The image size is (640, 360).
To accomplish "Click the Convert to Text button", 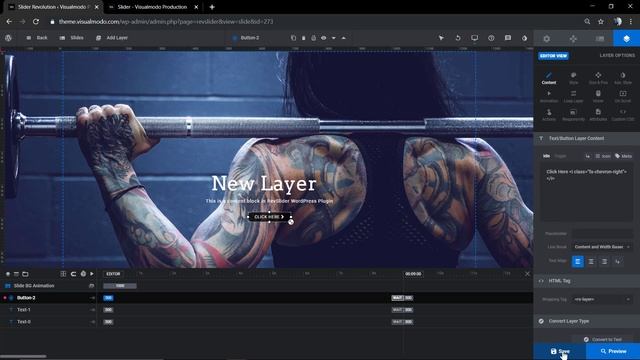I will click(x=602, y=339).
